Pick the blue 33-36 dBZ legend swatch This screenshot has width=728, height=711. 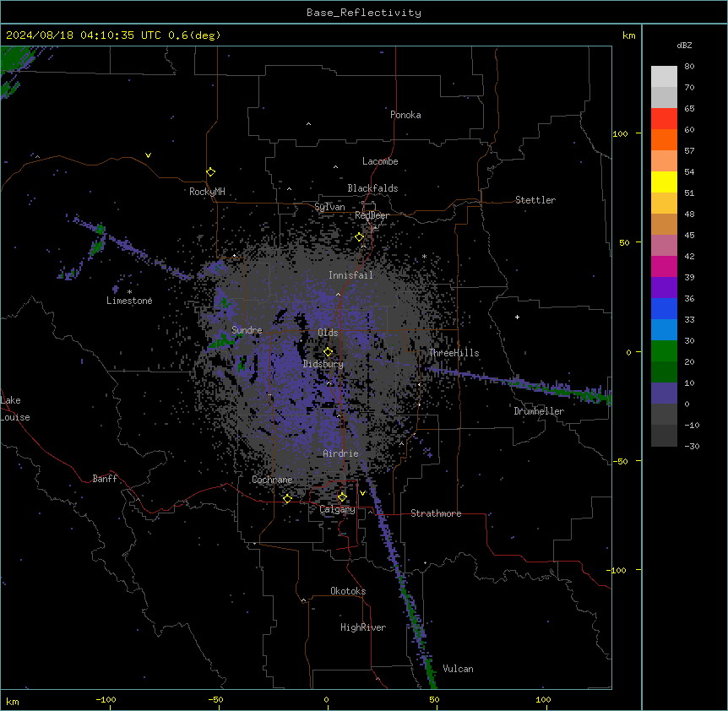click(x=664, y=308)
